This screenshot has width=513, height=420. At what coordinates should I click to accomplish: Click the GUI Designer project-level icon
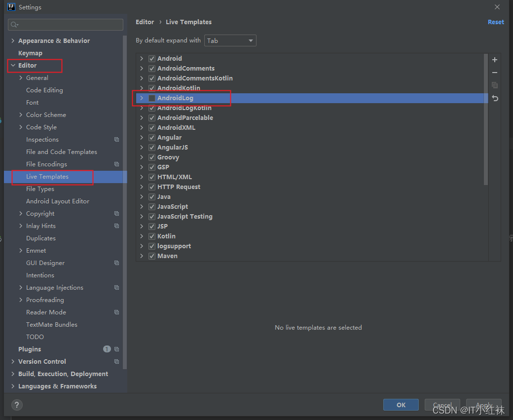116,263
